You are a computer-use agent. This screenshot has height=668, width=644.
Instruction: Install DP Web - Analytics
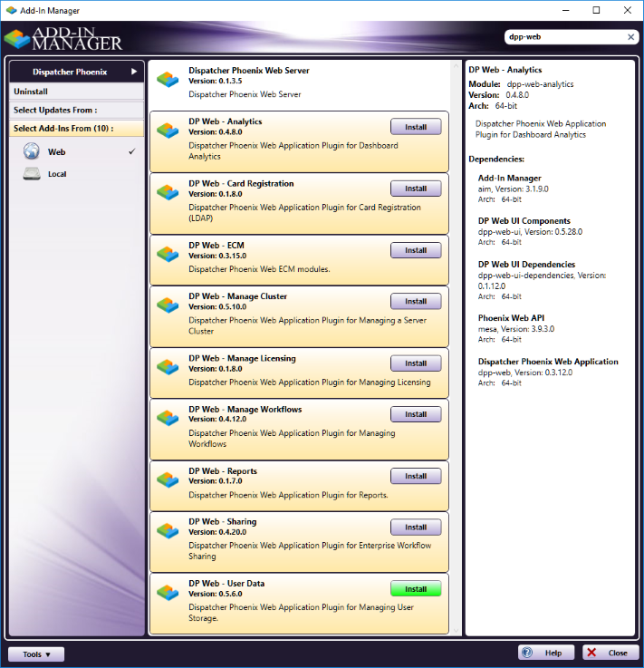point(416,127)
